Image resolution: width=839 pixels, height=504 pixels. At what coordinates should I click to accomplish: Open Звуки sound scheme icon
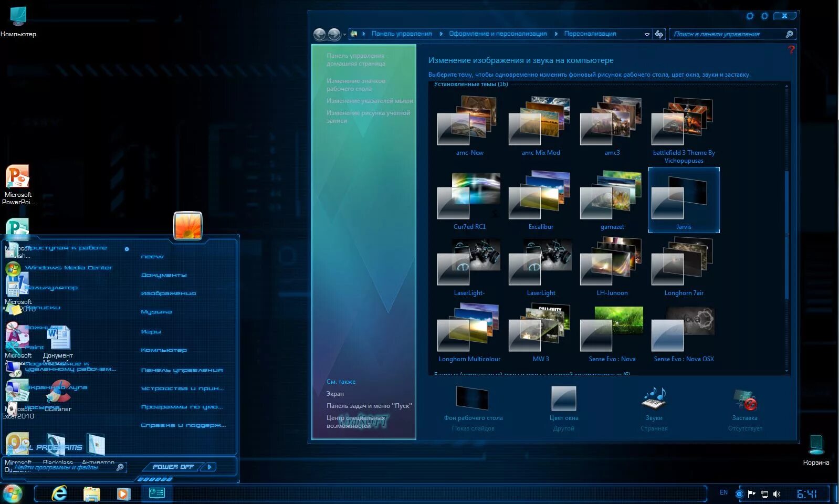click(654, 398)
